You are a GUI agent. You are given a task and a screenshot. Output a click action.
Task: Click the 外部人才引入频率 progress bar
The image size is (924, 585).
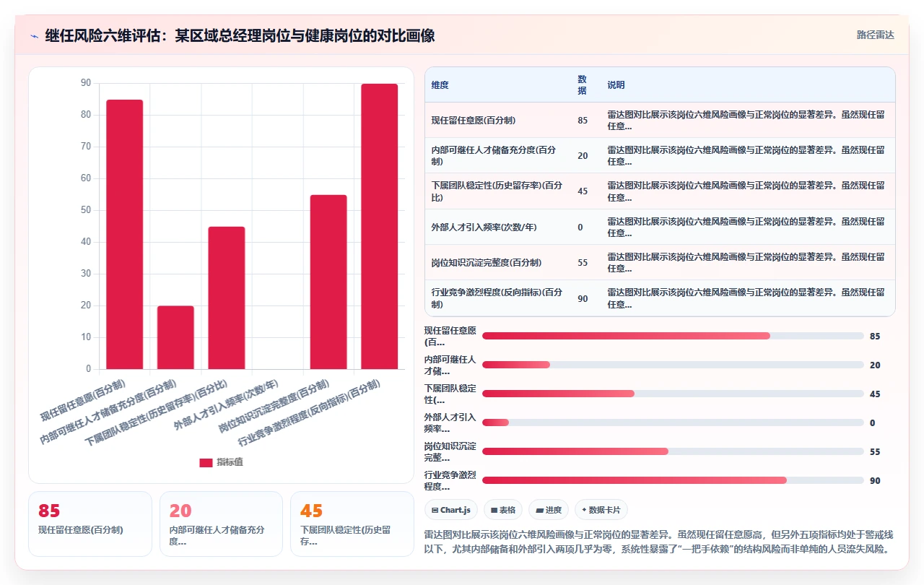(673, 422)
